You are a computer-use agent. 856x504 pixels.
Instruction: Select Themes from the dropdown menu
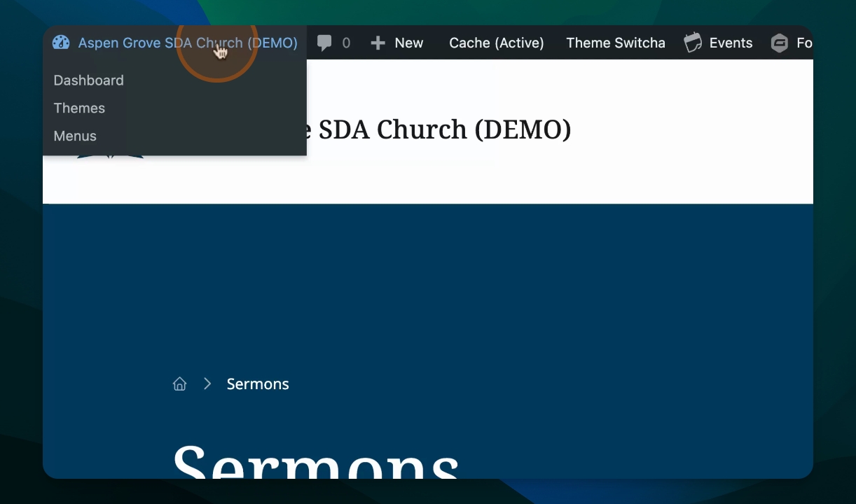tap(79, 108)
